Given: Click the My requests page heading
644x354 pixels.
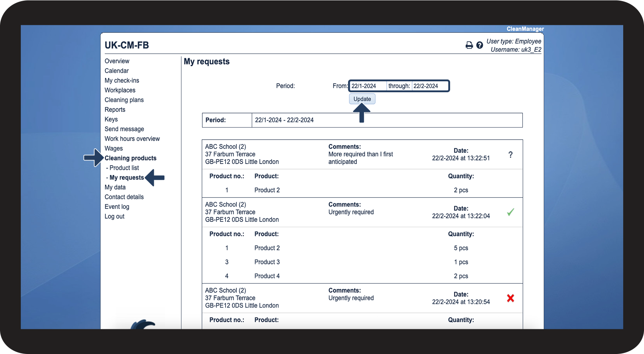Looking at the screenshot, I should click(x=207, y=62).
